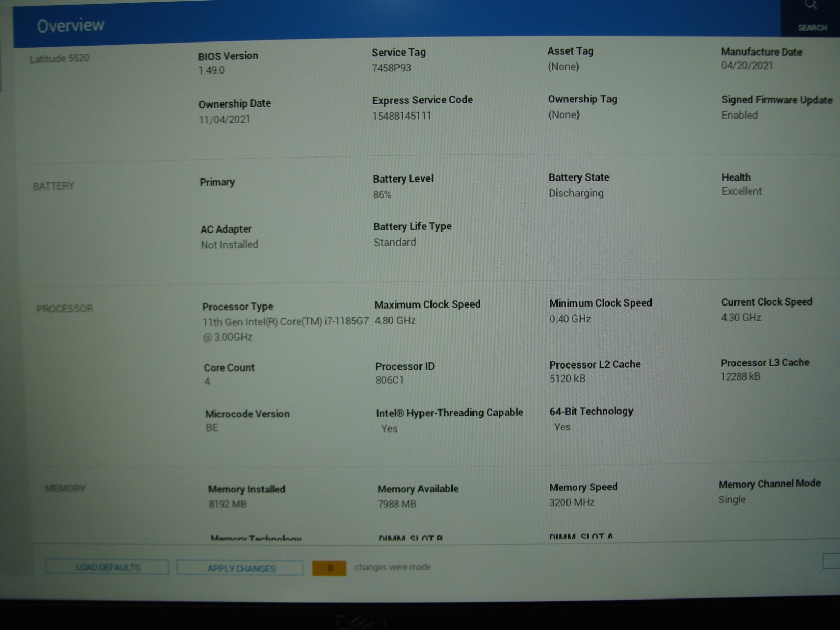Select Processor Type i7-1185G7 text
The height and width of the screenshot is (630, 840).
coord(286,329)
